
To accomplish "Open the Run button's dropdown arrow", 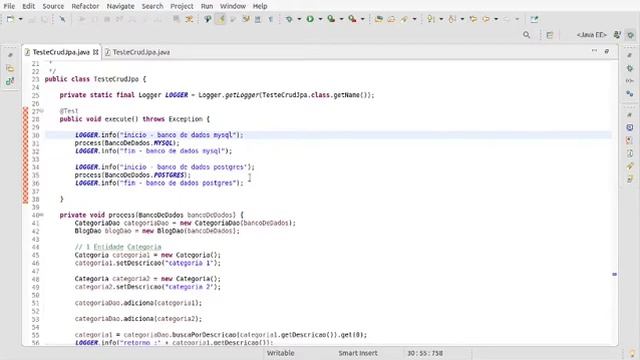I will (320, 19).
